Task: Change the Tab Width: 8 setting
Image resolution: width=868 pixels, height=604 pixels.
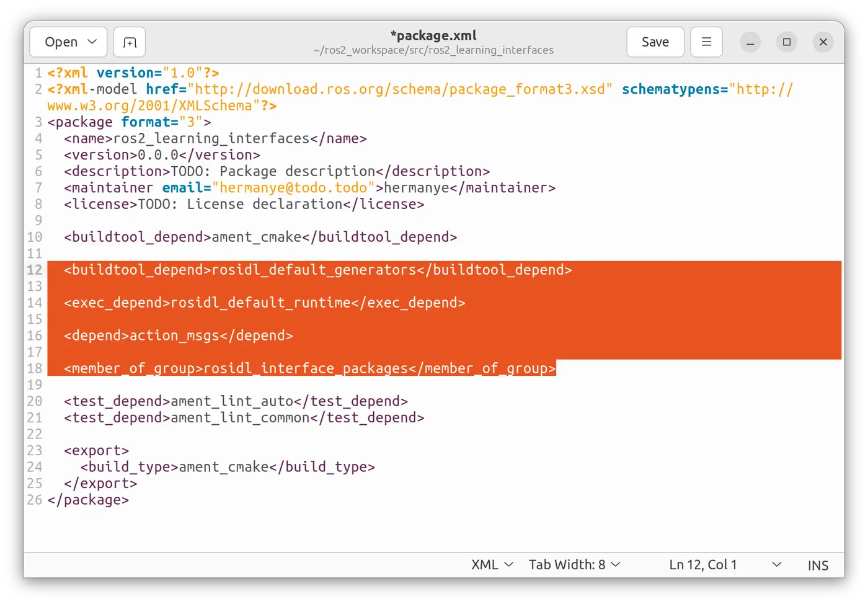Action: [574, 565]
